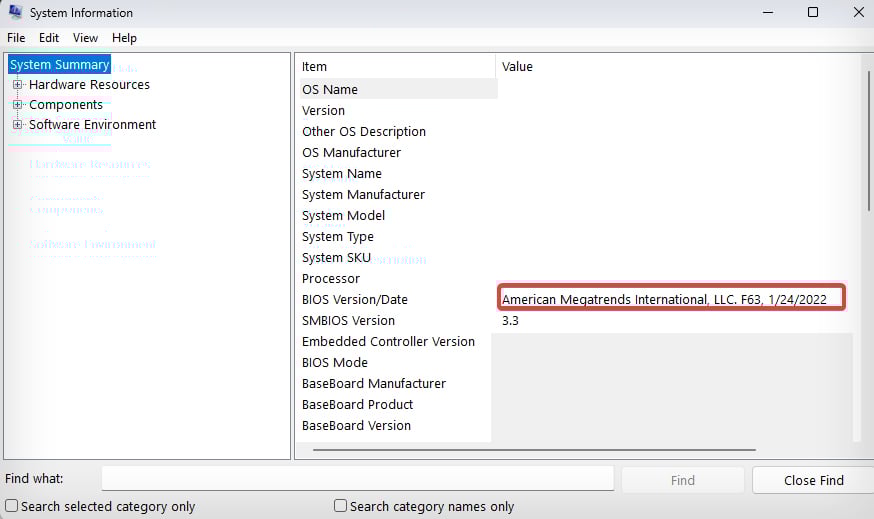Select the System Model row
874x519 pixels.
coord(343,216)
